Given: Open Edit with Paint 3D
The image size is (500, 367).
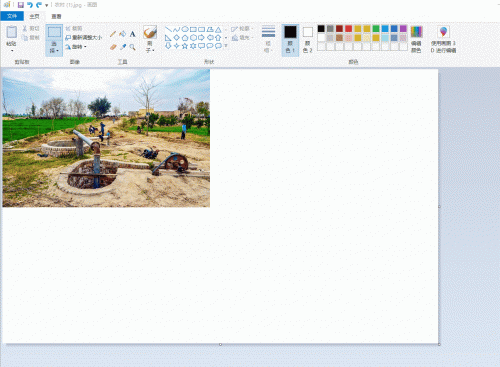Looking at the screenshot, I should coord(443,40).
